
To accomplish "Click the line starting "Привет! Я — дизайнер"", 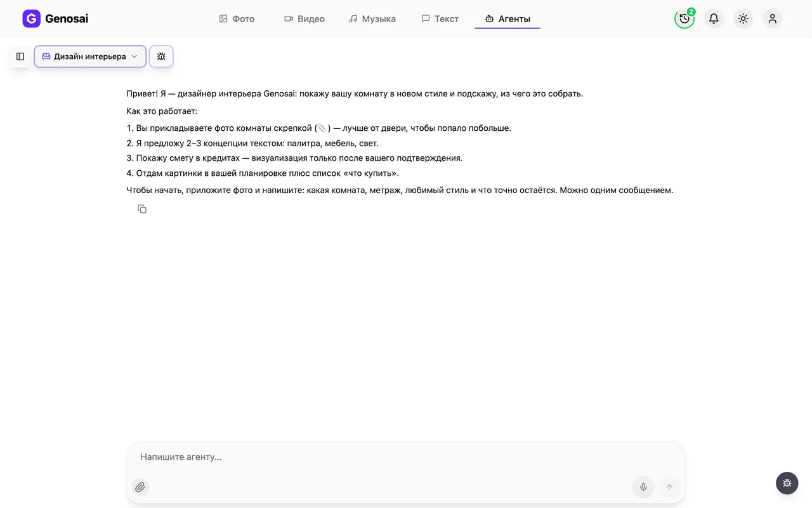I will click(355, 94).
